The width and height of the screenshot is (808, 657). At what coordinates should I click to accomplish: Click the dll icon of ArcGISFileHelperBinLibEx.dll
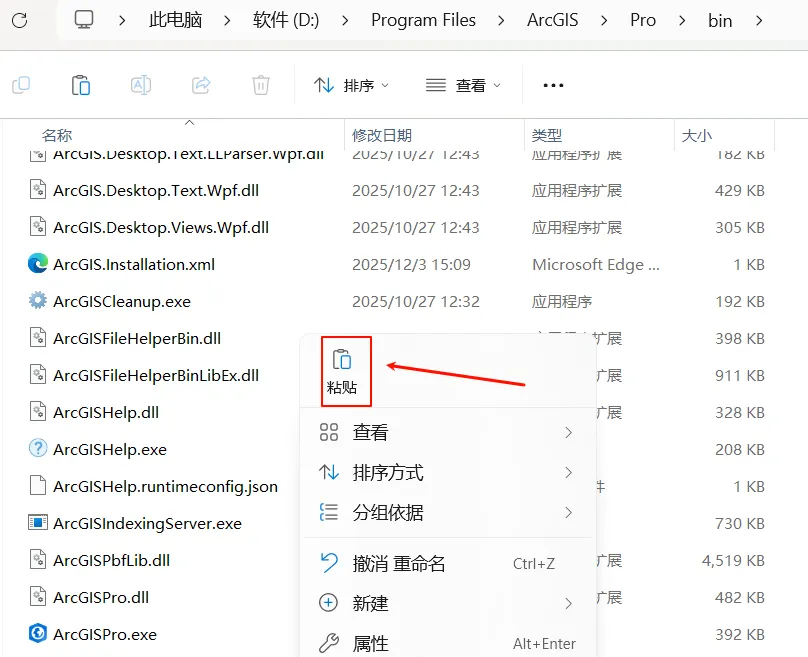pos(38,375)
